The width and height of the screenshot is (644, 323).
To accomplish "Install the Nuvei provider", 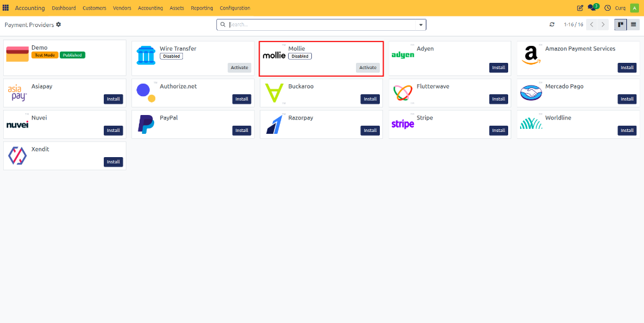I will 113,131.
